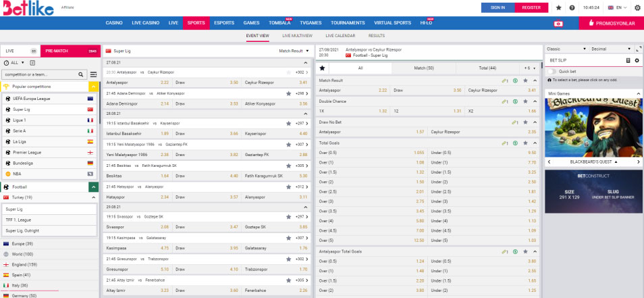Star the Total Goals market
Screen dimensions: 644x298
(x=525, y=143)
